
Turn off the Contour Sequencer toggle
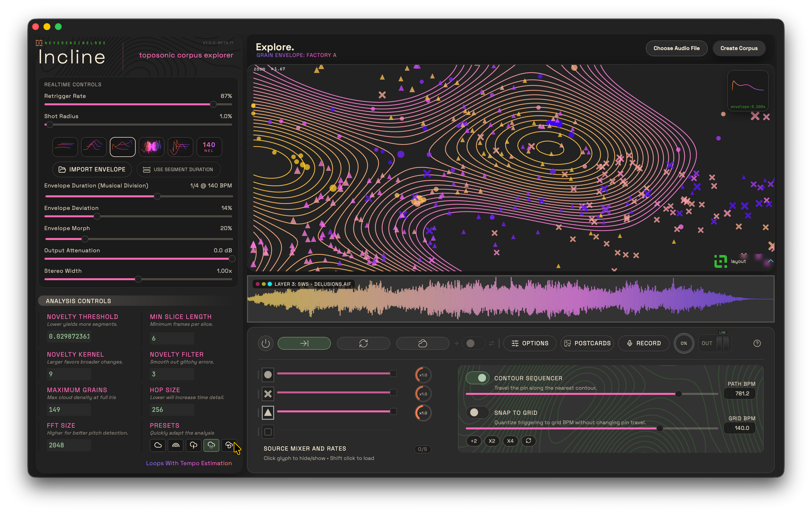coord(478,378)
